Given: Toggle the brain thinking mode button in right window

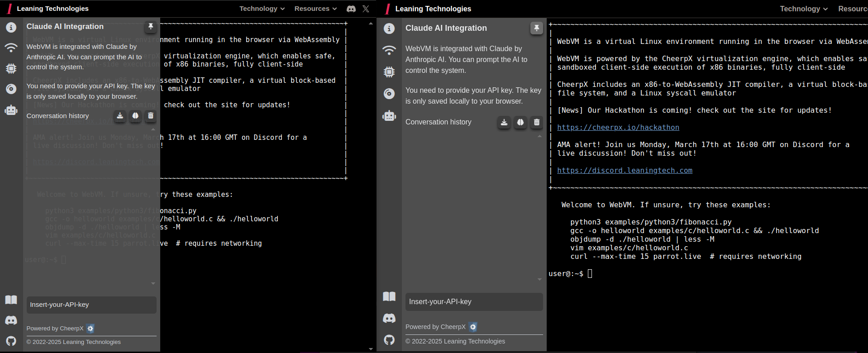Looking at the screenshot, I should [x=520, y=122].
